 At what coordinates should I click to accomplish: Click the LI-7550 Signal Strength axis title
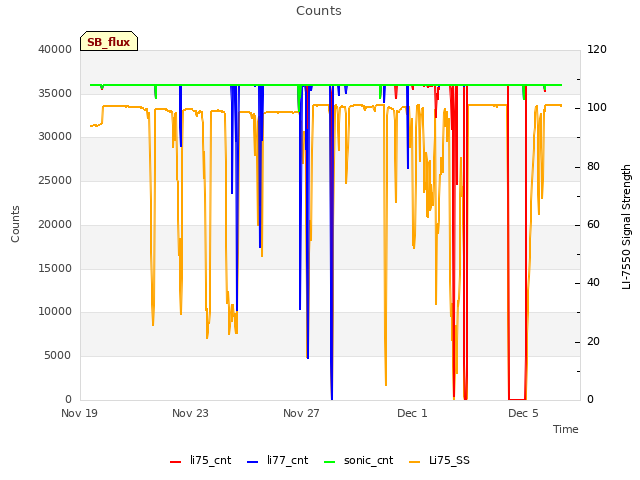click(x=626, y=227)
